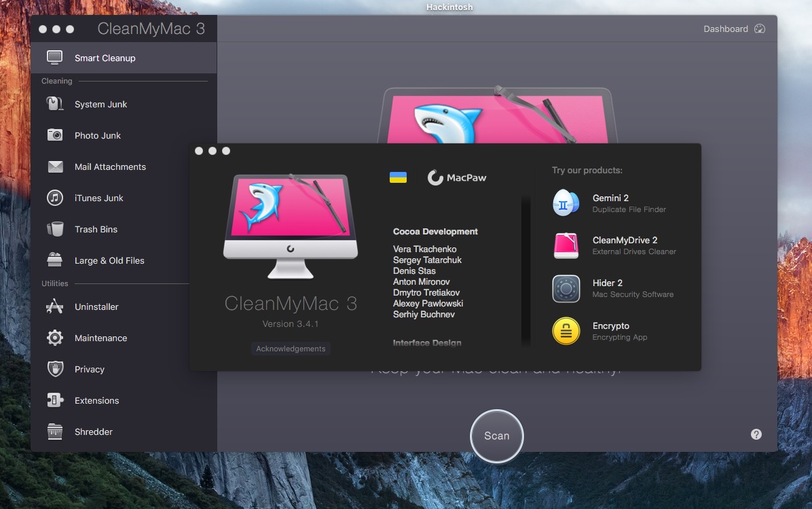Open CleanMyDrive 2 product link
812x509 pixels.
[634, 246]
